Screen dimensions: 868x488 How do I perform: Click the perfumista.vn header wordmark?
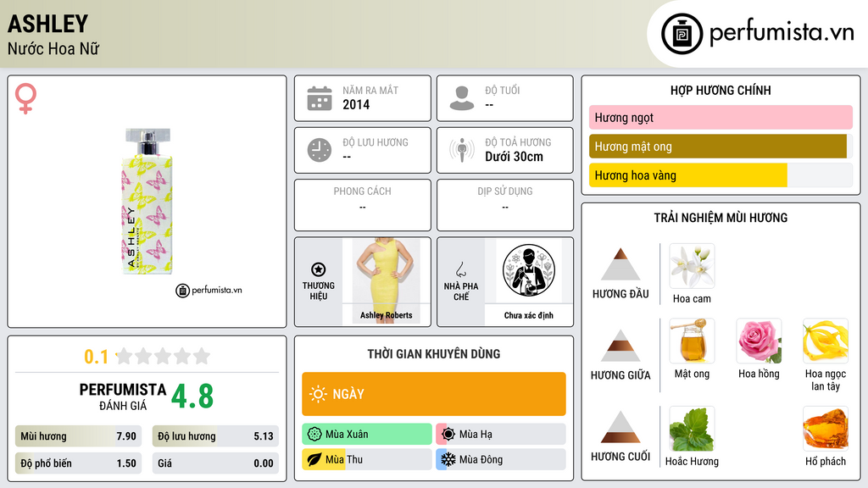(782, 32)
